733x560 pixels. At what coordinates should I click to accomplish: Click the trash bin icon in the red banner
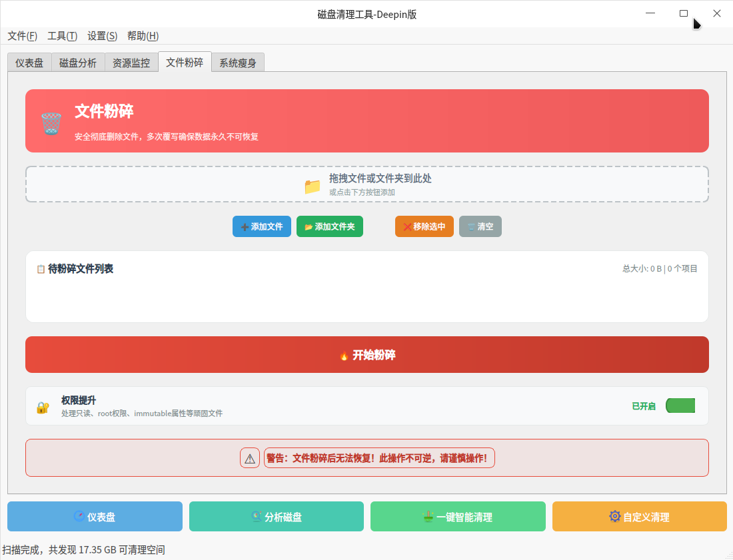[x=51, y=123]
